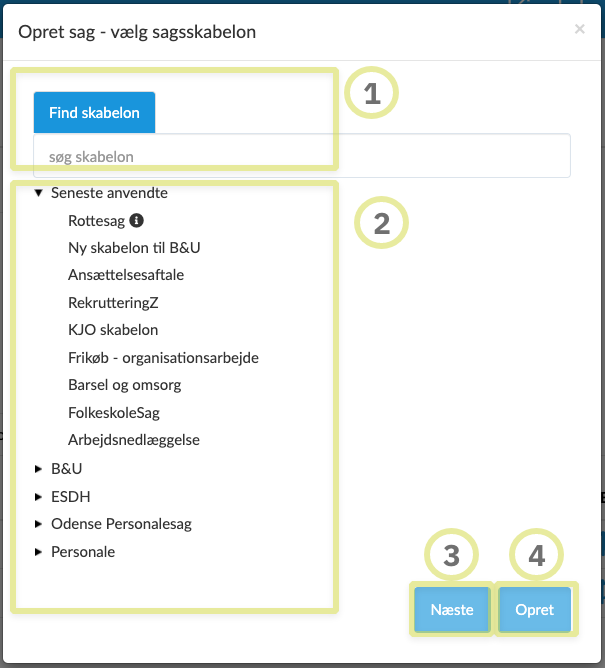Expand the Odense Personalesag group

(38, 523)
